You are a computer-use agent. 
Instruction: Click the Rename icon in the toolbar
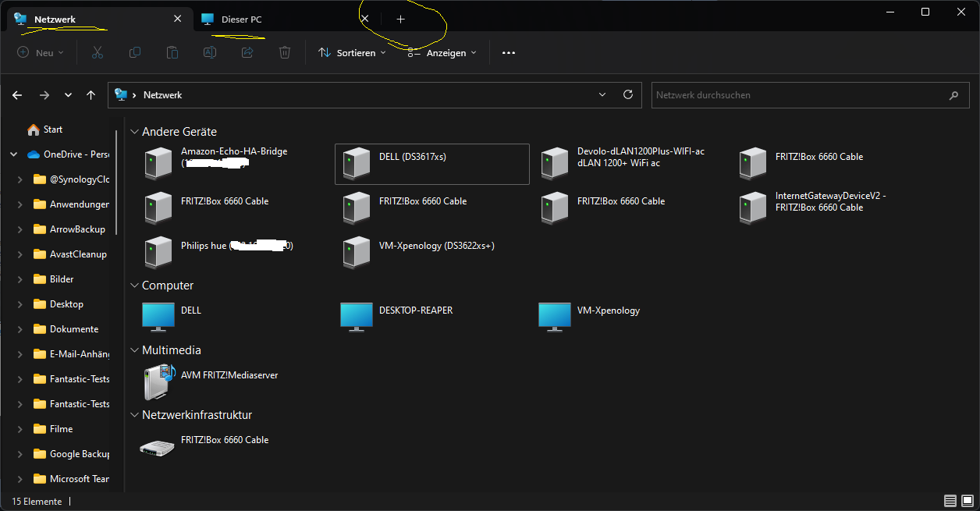pyautogui.click(x=210, y=52)
